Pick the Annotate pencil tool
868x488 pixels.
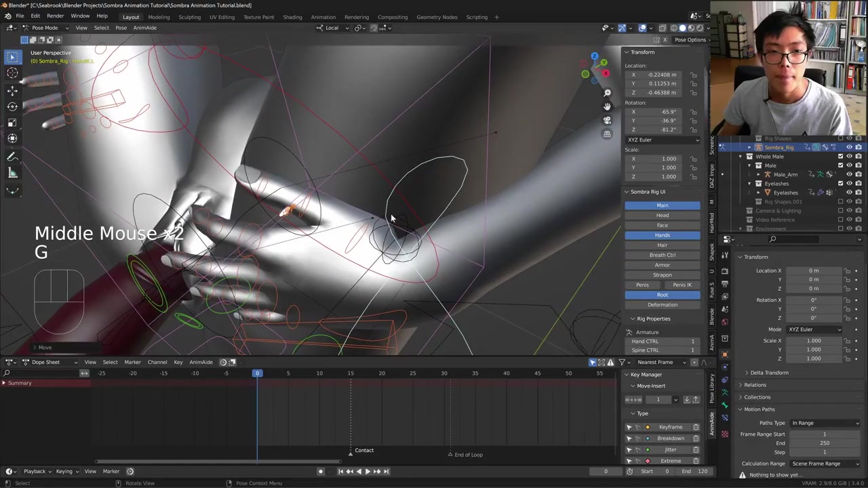[12, 157]
